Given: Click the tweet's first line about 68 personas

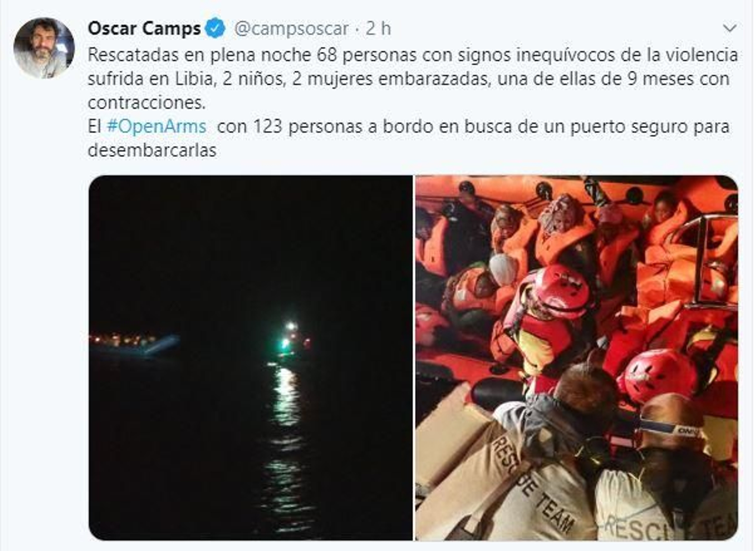Looking at the screenshot, I should coord(412,55).
